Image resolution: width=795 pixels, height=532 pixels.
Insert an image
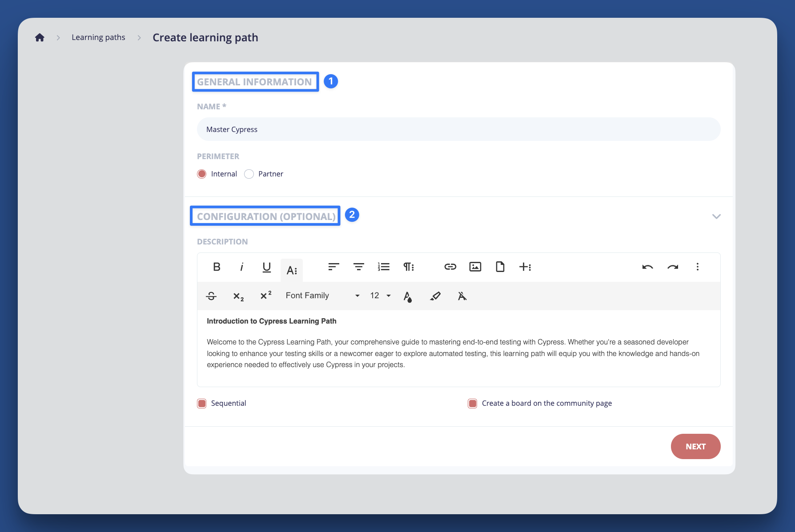point(475,267)
